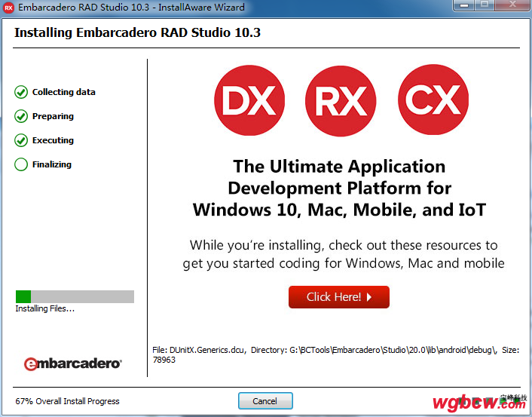Click the Preparing green checkmark

point(21,116)
